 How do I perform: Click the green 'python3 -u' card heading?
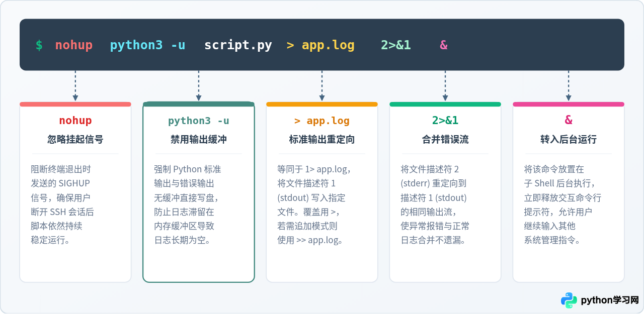point(199,121)
